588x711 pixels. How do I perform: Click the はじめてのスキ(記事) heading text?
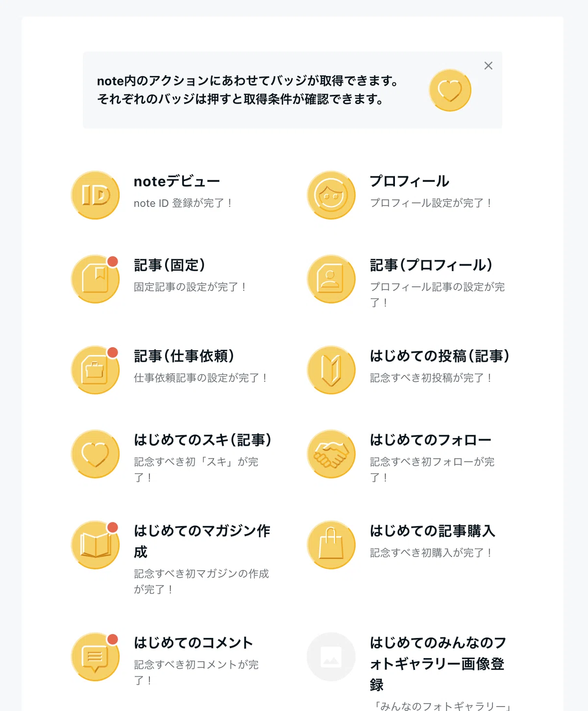point(203,440)
